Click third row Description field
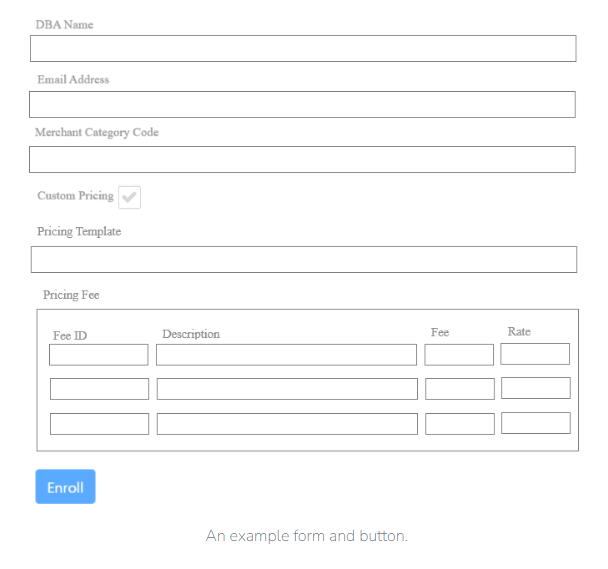This screenshot has width=608, height=569. [287, 424]
